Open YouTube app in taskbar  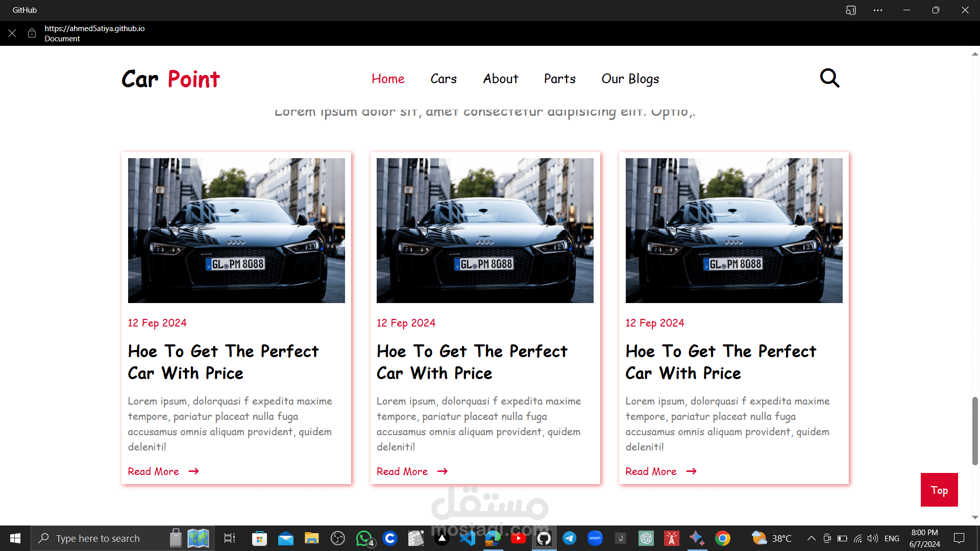pyautogui.click(x=519, y=538)
